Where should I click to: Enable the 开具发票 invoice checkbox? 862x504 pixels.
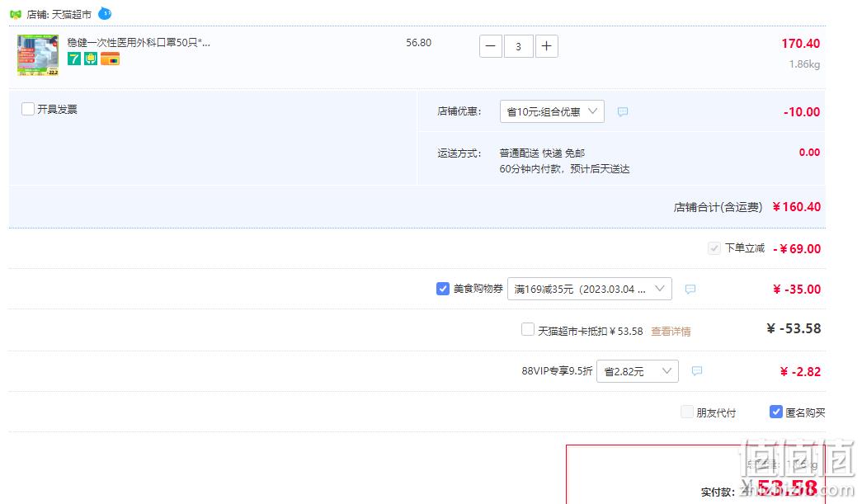(x=28, y=109)
